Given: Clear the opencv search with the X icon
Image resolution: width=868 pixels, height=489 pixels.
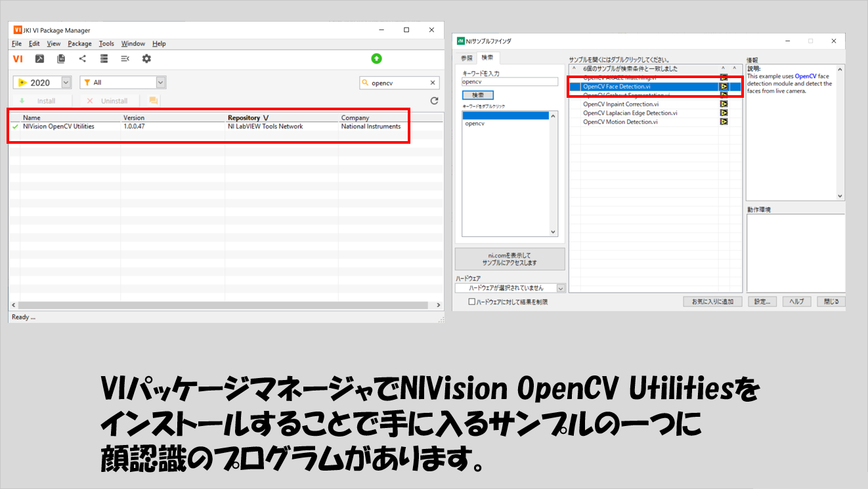Looking at the screenshot, I should tap(433, 83).
